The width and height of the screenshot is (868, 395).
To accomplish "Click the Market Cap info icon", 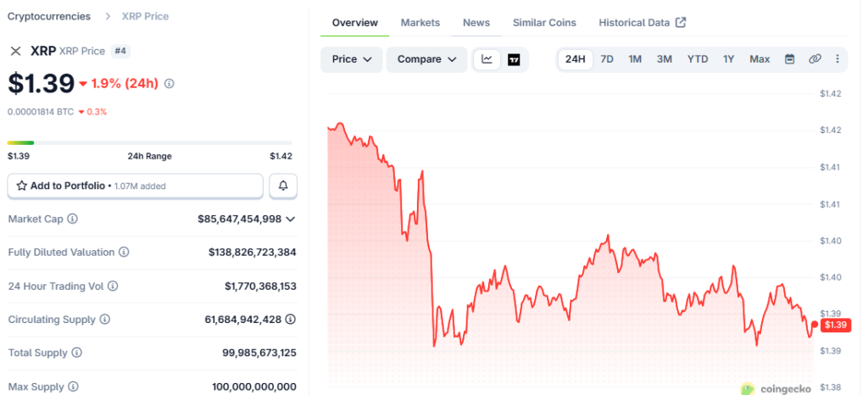I will pos(72,220).
